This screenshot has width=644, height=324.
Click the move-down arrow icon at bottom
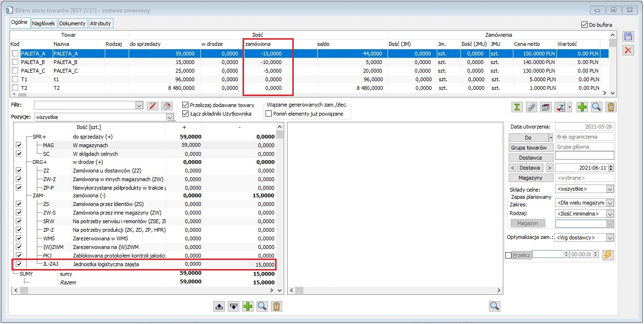233,306
